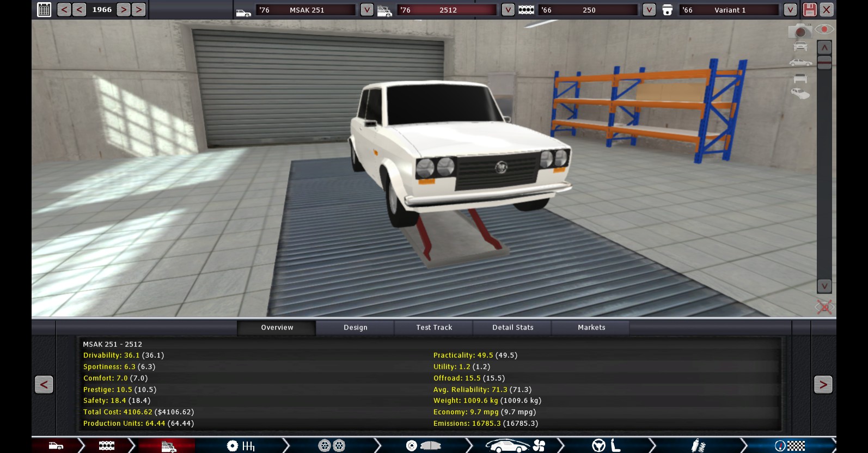Go to previous page with left red arrow button

pyautogui.click(x=44, y=384)
